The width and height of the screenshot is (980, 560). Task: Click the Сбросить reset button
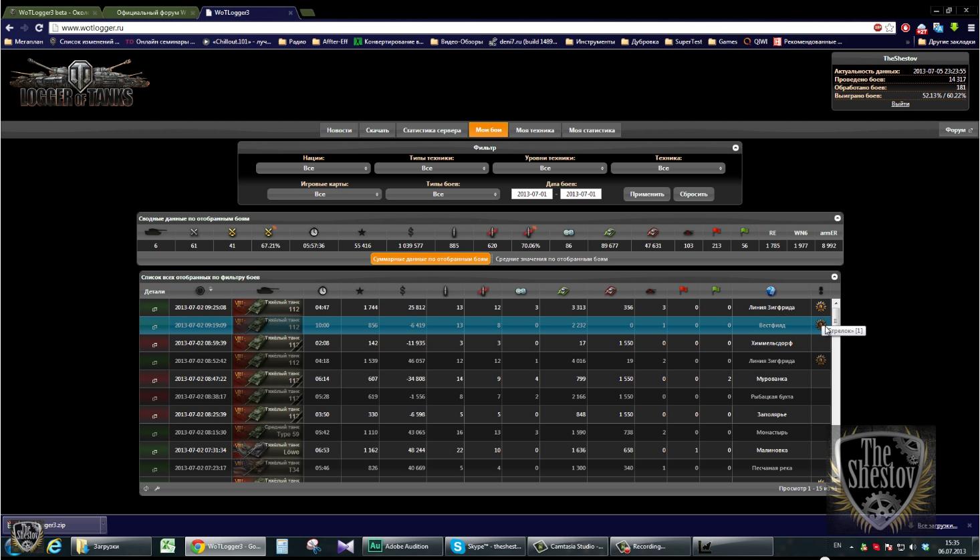(x=694, y=194)
